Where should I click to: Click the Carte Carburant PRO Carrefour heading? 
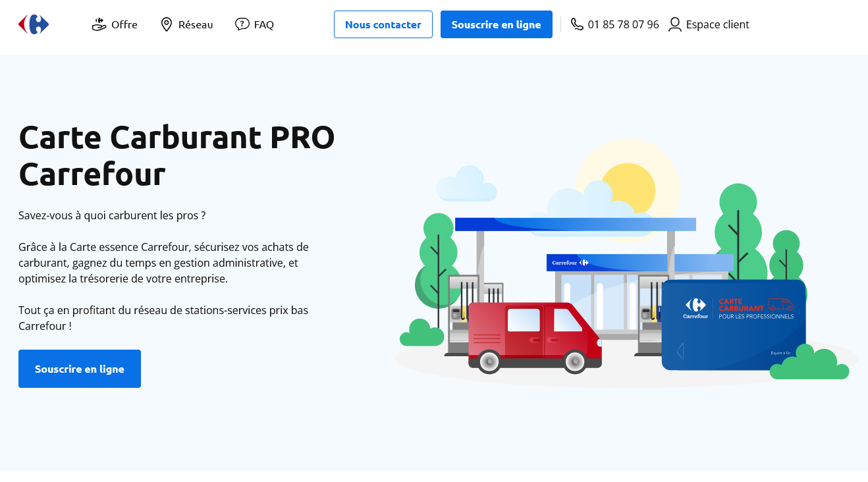coord(176,155)
